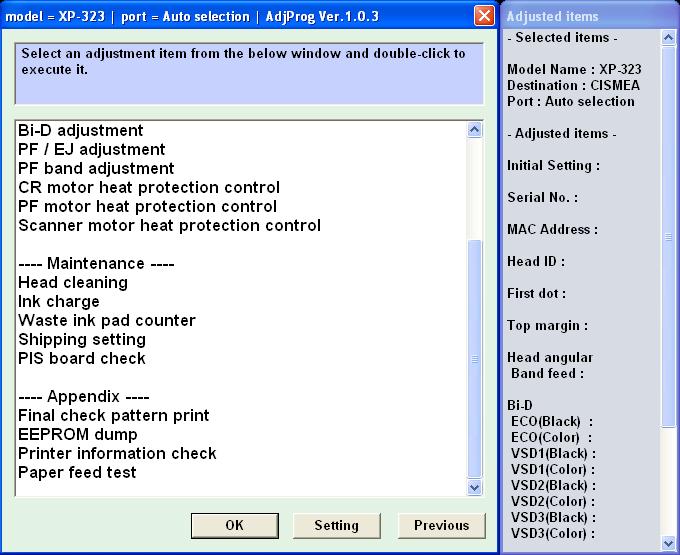This screenshot has width=680, height=555.
Task: Select Waste ink pad counter
Action: [x=107, y=321]
